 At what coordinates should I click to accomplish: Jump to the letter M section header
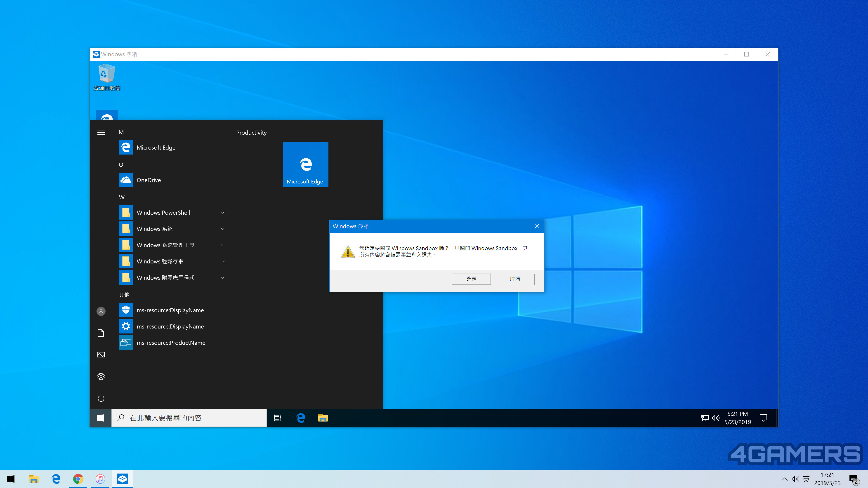point(121,132)
